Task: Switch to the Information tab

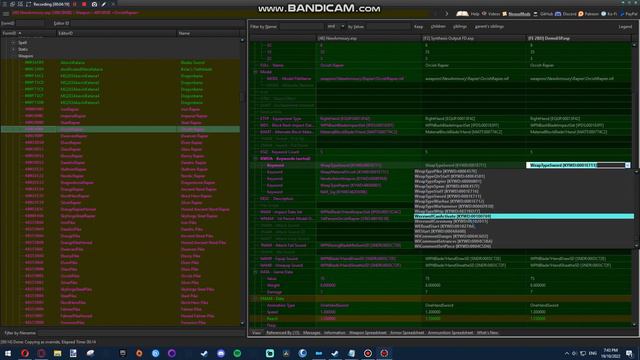Action: [334, 333]
